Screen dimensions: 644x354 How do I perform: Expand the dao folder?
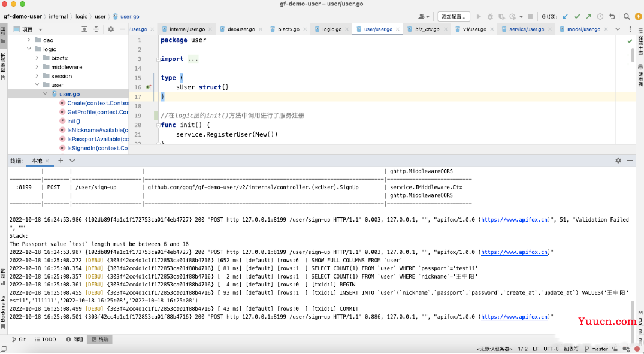(x=29, y=40)
